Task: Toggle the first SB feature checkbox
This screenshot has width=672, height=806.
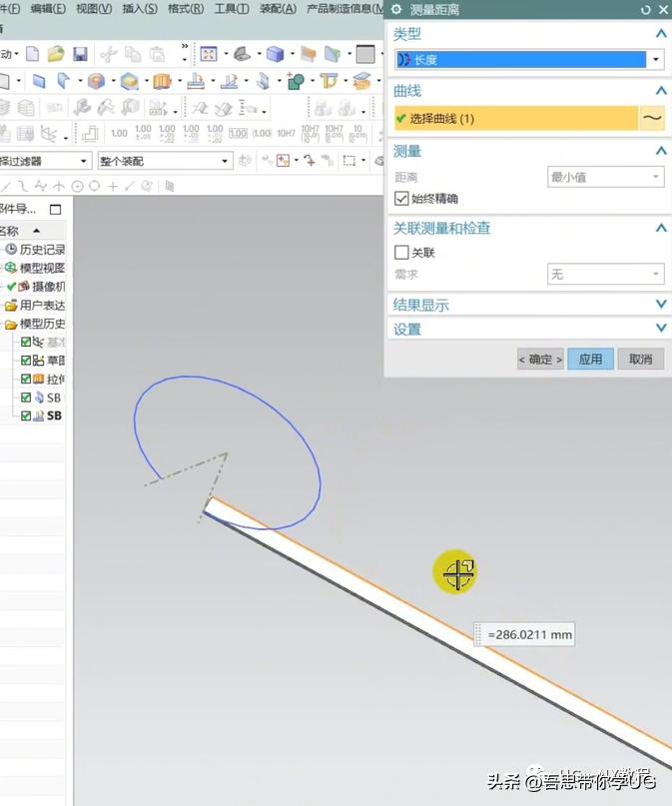Action: (26, 398)
